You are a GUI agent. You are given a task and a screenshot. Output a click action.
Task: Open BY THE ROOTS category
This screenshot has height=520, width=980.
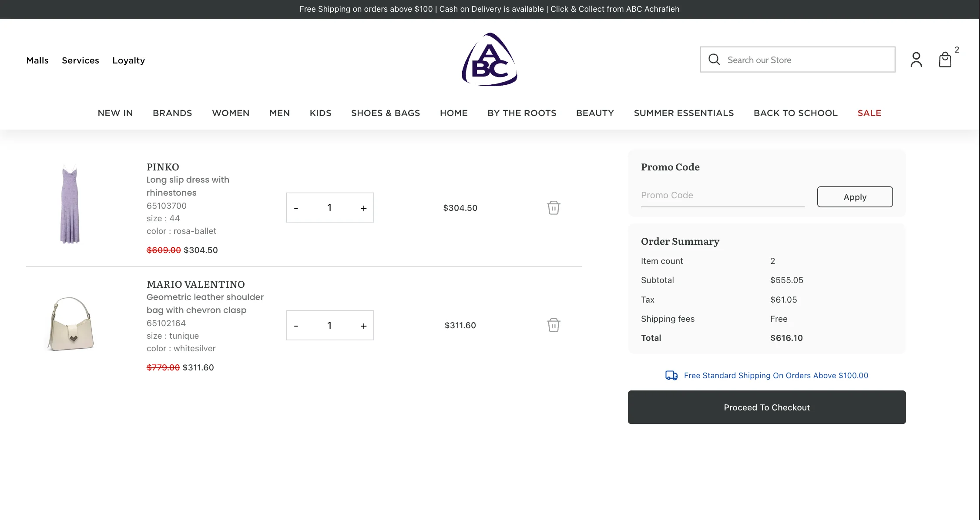click(522, 113)
